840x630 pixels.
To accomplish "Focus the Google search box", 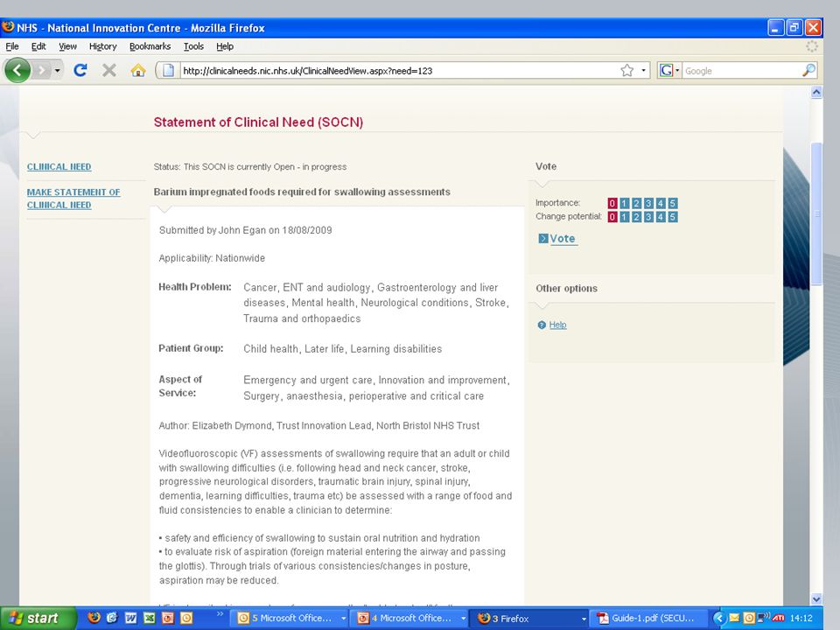I will coord(742,71).
